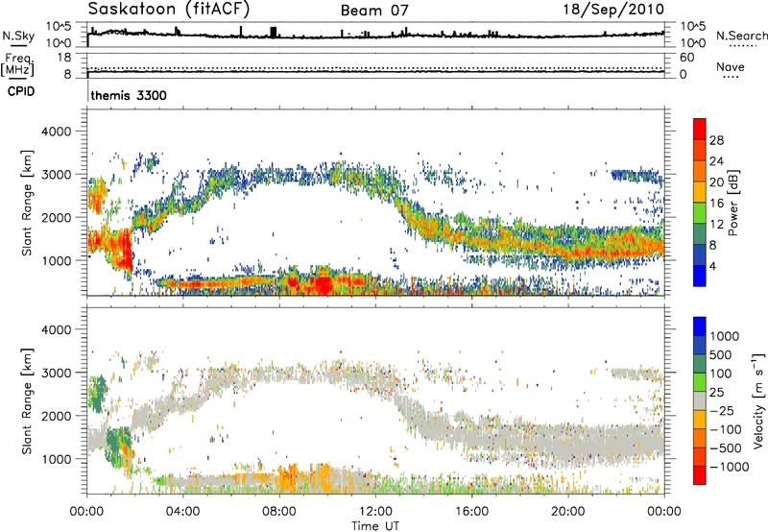The width and height of the screenshot is (768, 532).
Task: Click the red bottom of velocity colorbar
Action: tap(700, 475)
